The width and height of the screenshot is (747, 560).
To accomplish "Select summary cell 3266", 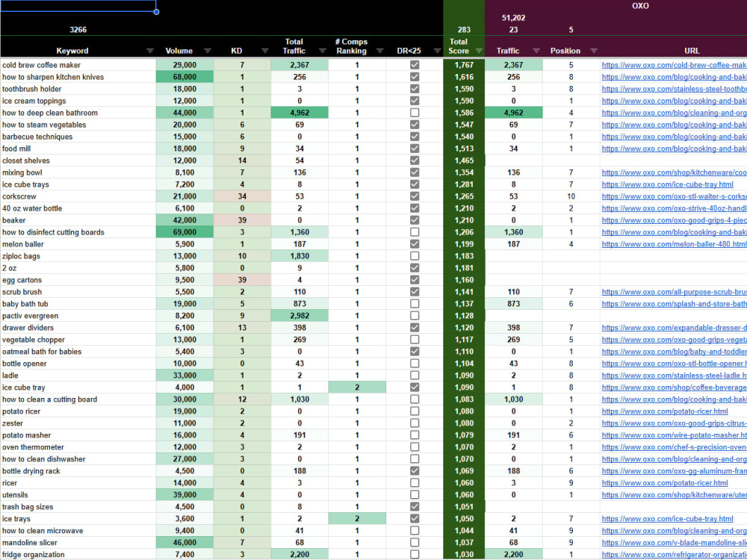I will [78, 30].
